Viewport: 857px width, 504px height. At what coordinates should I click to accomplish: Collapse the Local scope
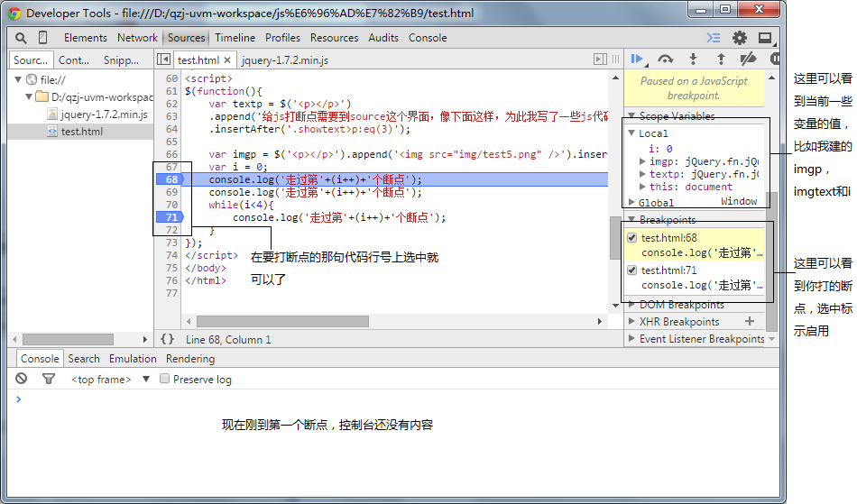tap(631, 133)
